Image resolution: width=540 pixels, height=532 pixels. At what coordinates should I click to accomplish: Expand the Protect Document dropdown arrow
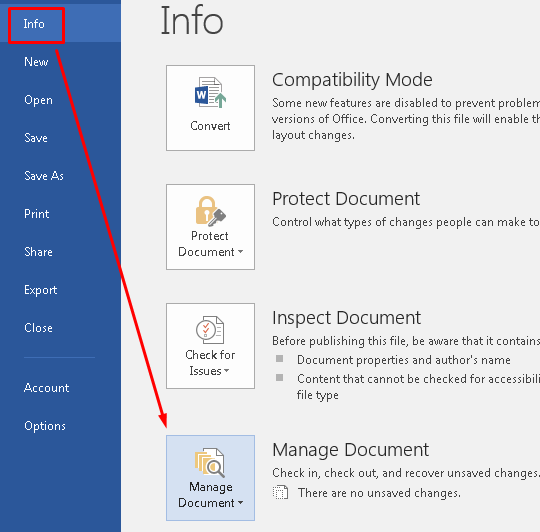click(240, 252)
